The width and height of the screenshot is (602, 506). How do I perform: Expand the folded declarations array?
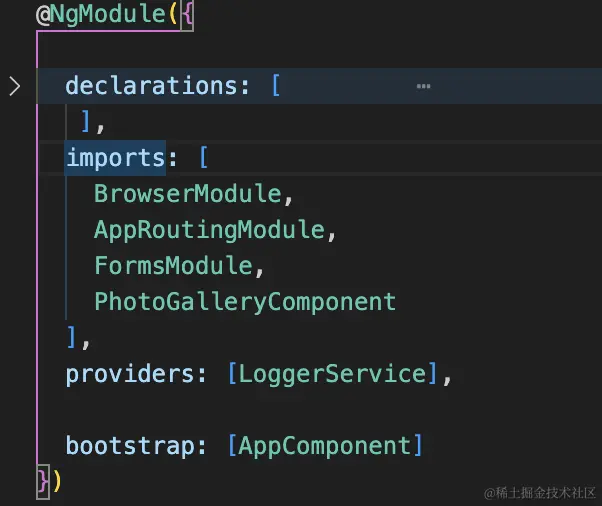(x=15, y=86)
